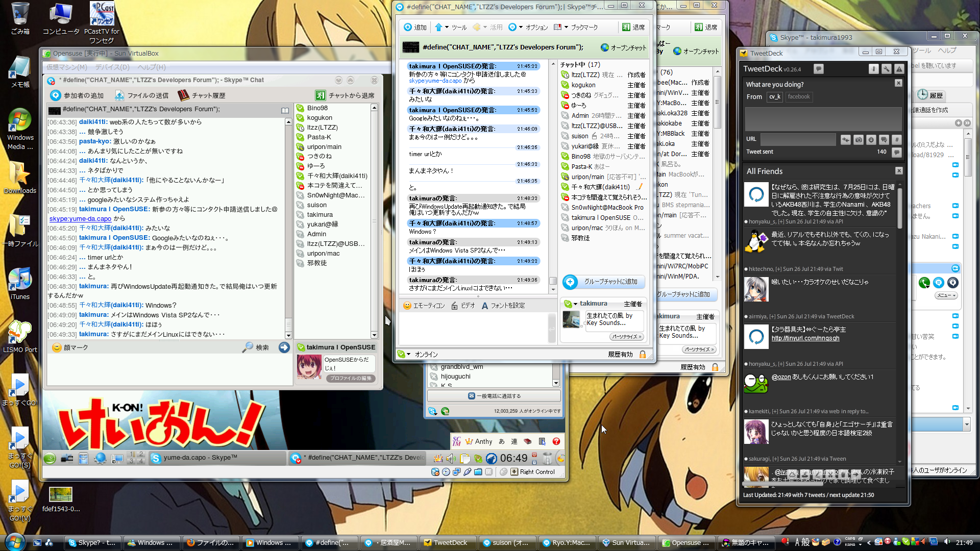980x551 pixels.
Task: Click 顔マーク emoticon button in Opensuse chat
Action: pyautogui.click(x=70, y=347)
